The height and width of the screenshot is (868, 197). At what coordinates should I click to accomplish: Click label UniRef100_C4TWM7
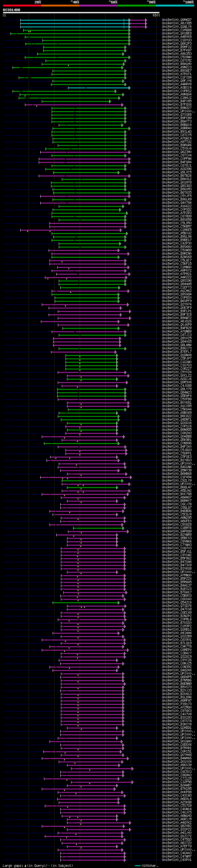pyautogui.click(x=177, y=856)
